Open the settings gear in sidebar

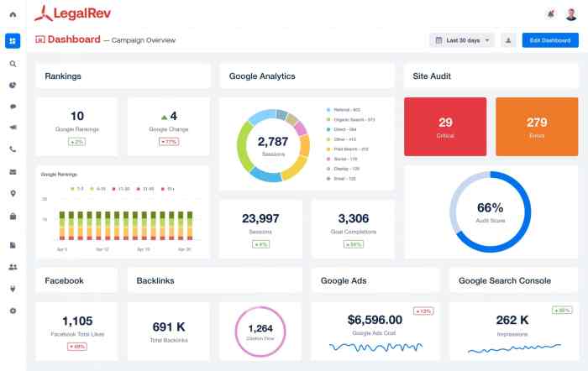13,311
